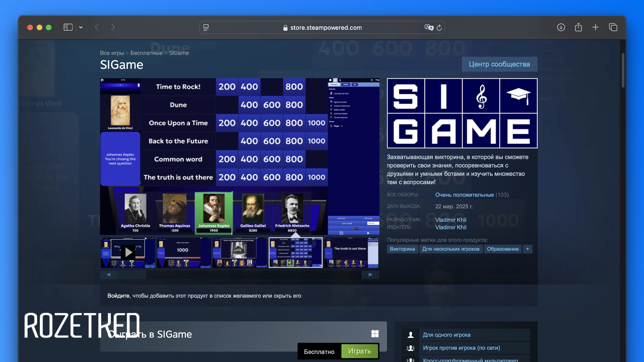
Task: Click the Windows platform icon
Action: 375,334
